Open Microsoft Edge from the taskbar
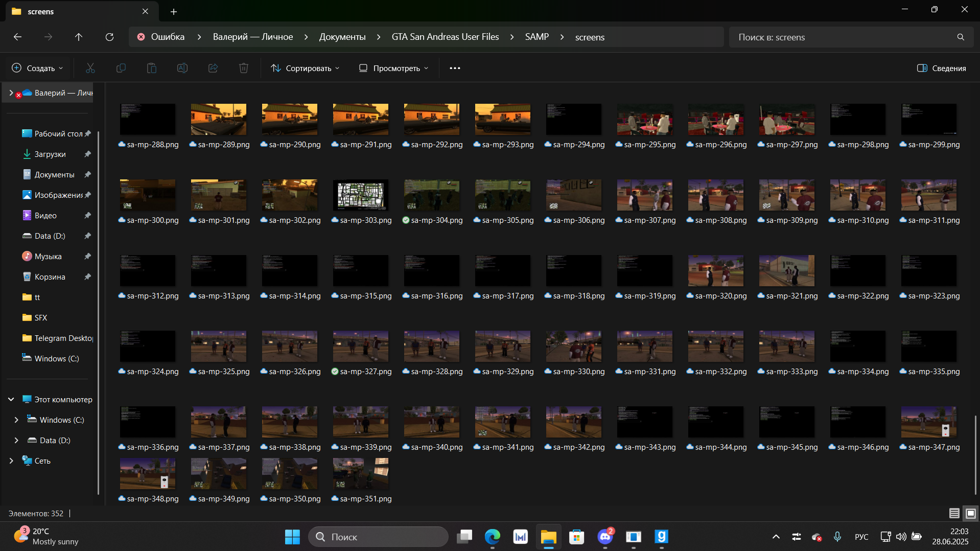This screenshot has height=551, width=980. (x=493, y=537)
